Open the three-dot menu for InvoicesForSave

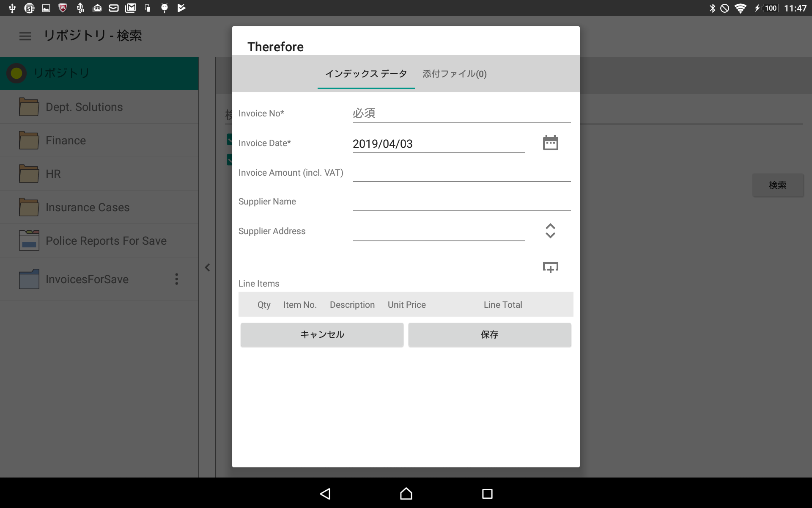tap(177, 279)
